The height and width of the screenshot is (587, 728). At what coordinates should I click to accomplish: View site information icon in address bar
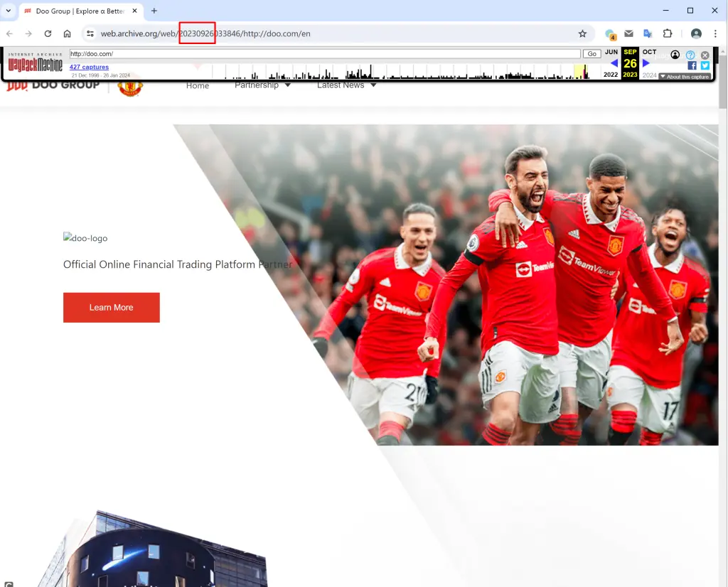[90, 33]
